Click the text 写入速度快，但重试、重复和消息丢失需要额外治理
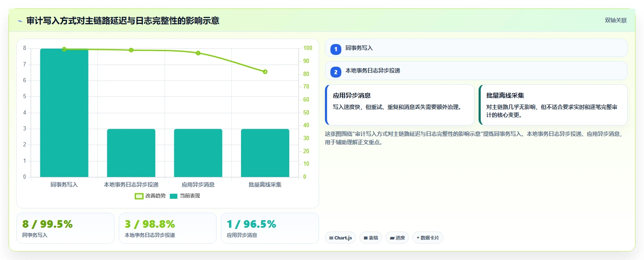This screenshot has height=260, width=644. pyautogui.click(x=397, y=107)
